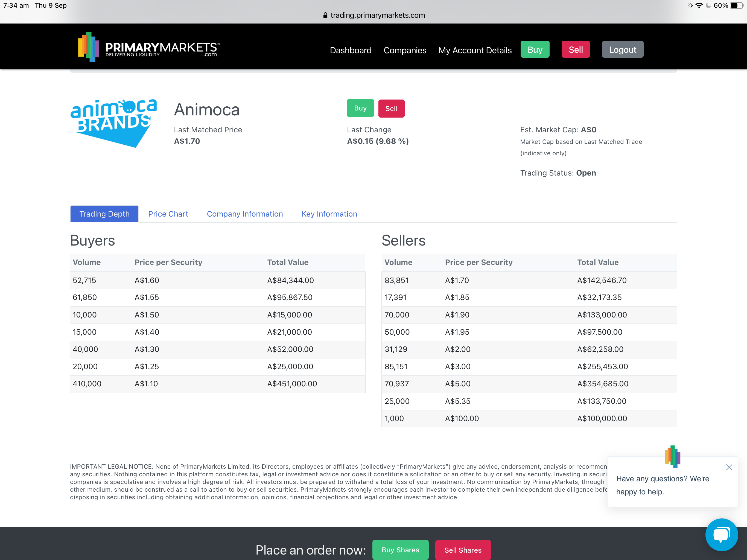Screen dimensions: 747x560
Task: Click the Buy Shares footer button
Action: click(x=400, y=550)
